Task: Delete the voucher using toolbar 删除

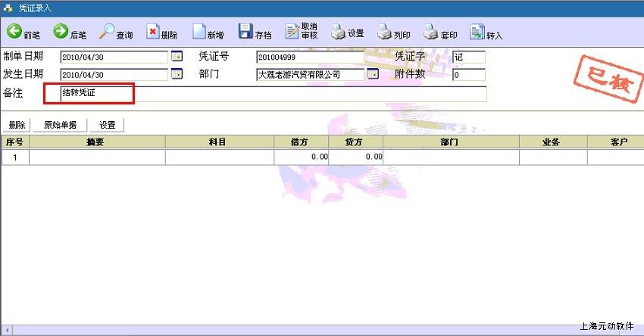Action: (162, 33)
